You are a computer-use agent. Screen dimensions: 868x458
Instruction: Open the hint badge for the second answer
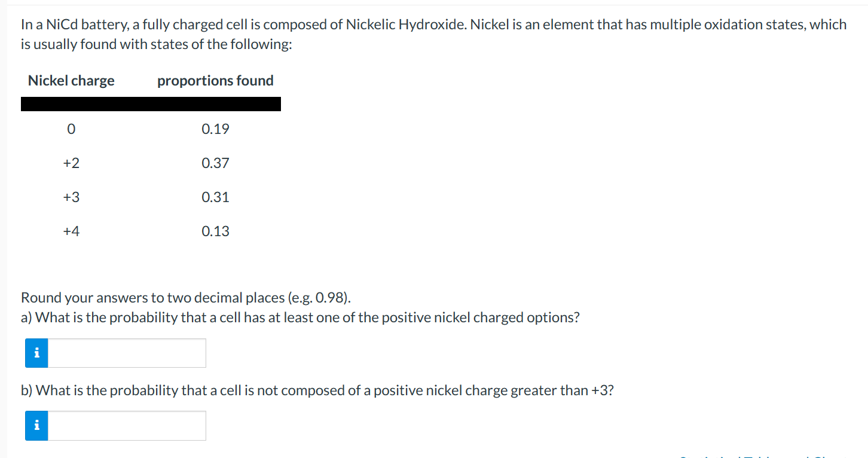pyautogui.click(x=36, y=425)
